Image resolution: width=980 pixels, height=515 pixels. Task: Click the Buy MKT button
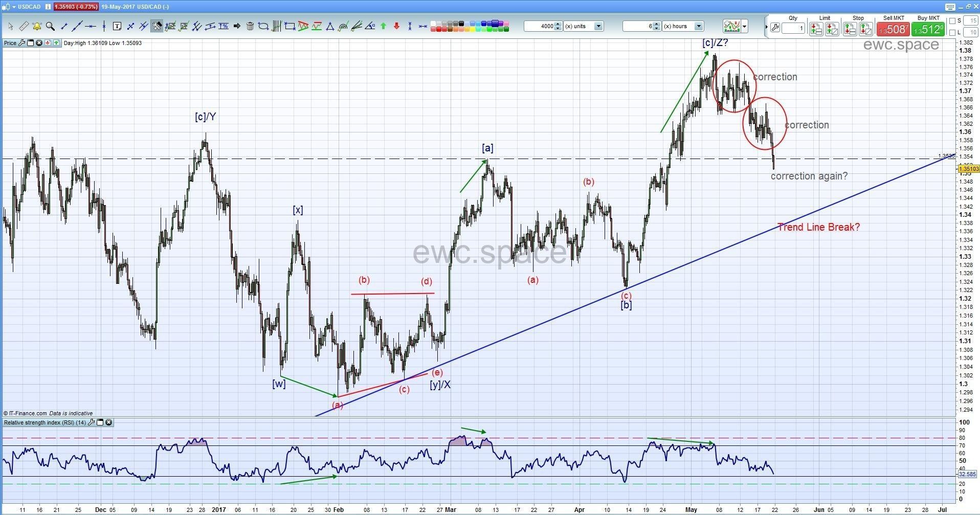pyautogui.click(x=928, y=29)
